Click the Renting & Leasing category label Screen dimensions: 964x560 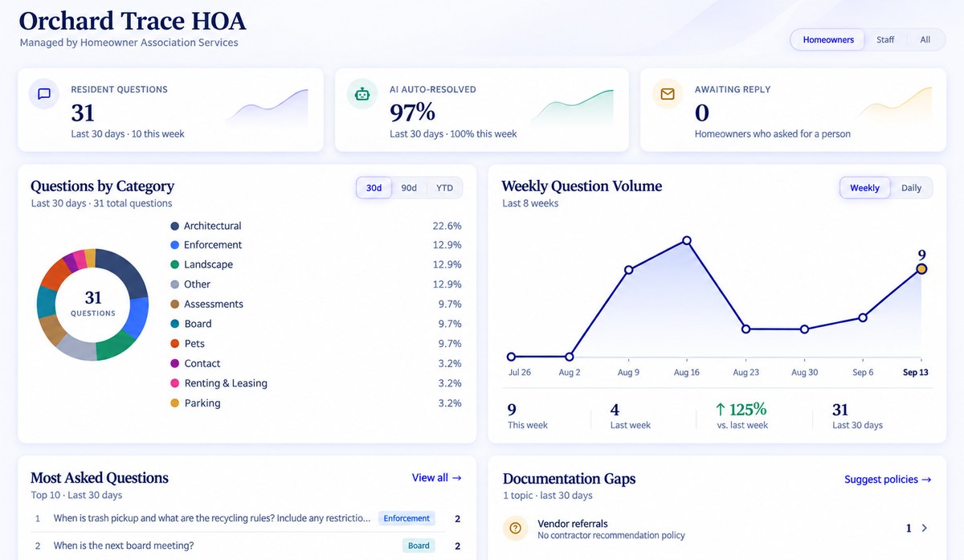[x=226, y=383]
